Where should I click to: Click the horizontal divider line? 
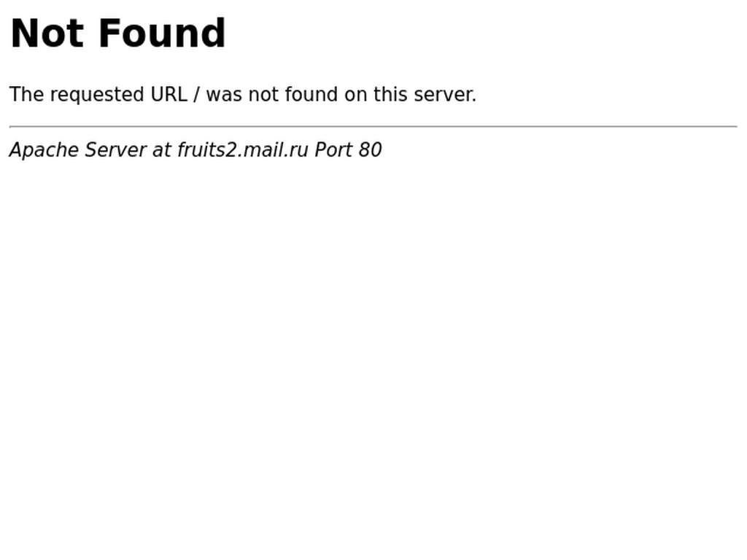(x=373, y=127)
